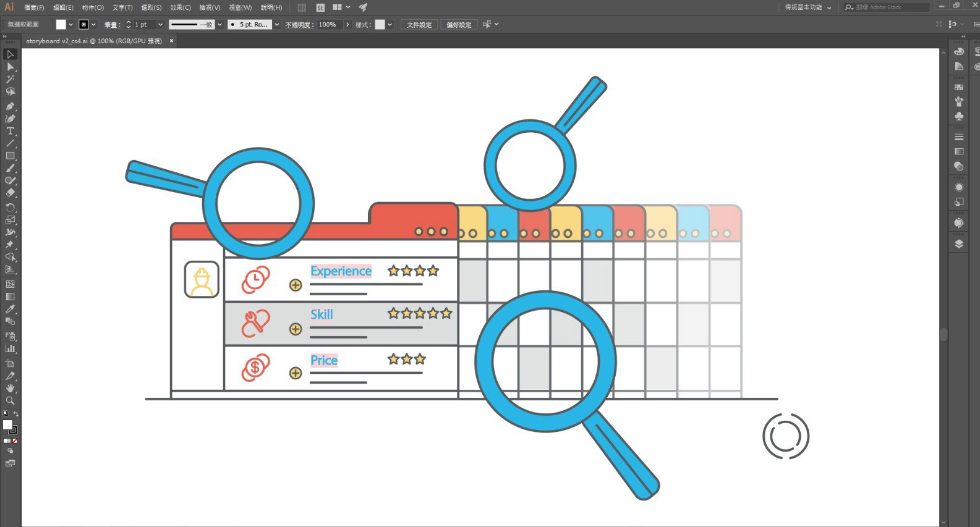980x527 pixels.
Task: Open the 5 pt. Round brush dropdown
Action: pyautogui.click(x=276, y=25)
